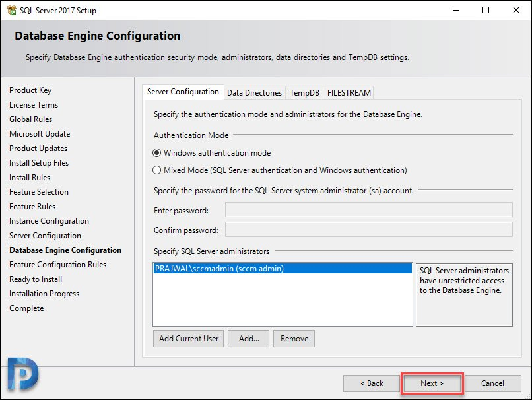
Task: Select PRAJWAL\sccmadmin in administrators list
Action: (283, 269)
